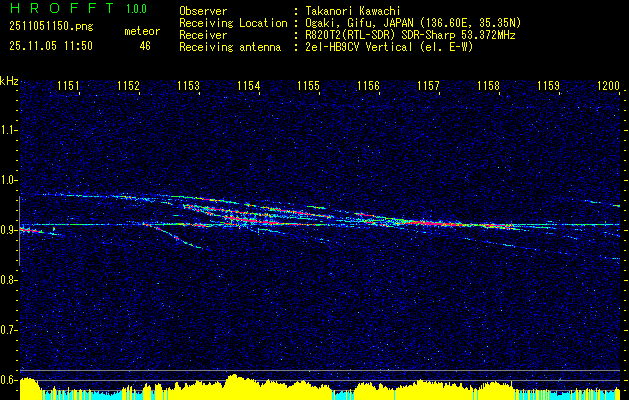The width and height of the screenshot is (629, 400).
Task: Click the meteor count label
Action: tap(142, 31)
